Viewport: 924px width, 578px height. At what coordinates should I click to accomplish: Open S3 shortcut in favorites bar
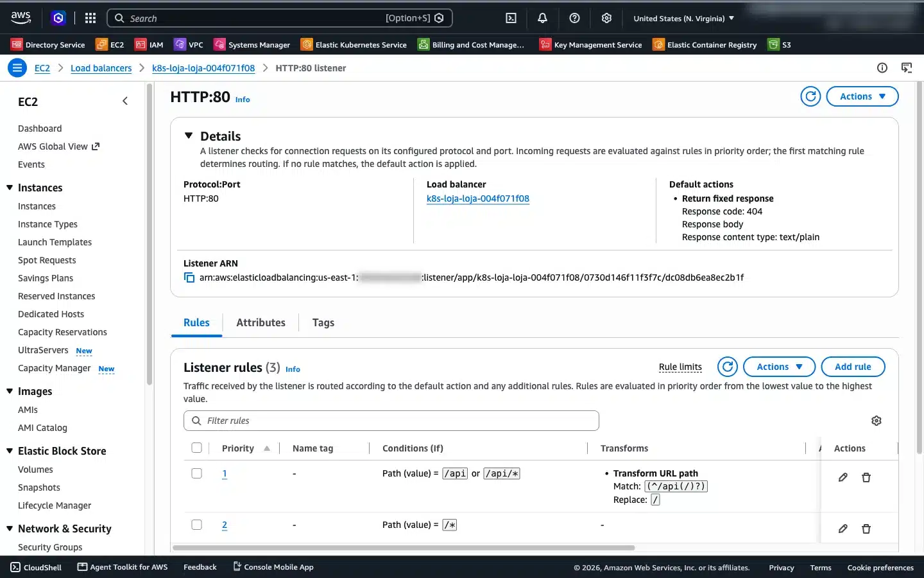point(780,44)
